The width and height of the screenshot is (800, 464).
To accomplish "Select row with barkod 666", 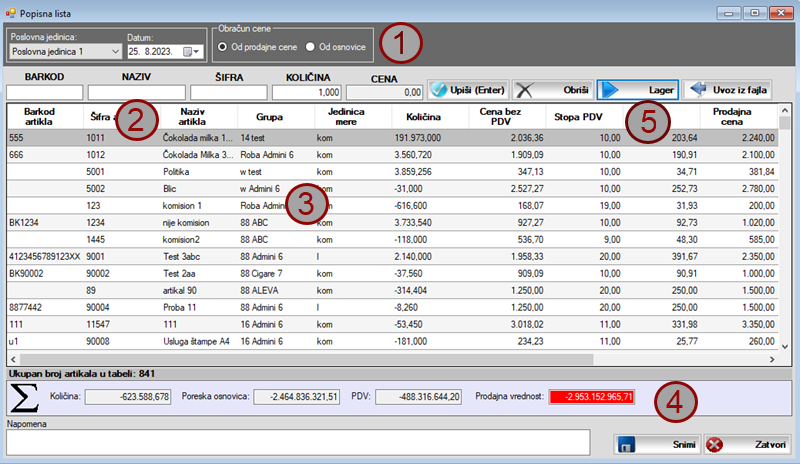I will coord(393,155).
